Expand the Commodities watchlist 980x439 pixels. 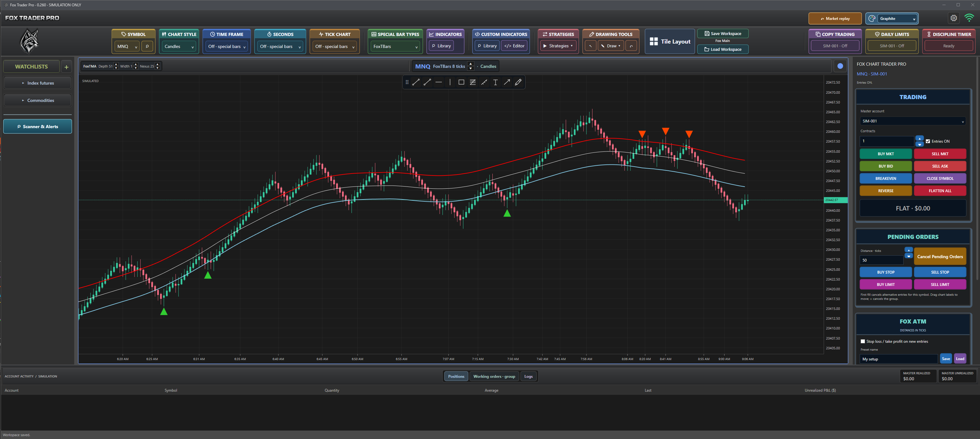click(38, 100)
